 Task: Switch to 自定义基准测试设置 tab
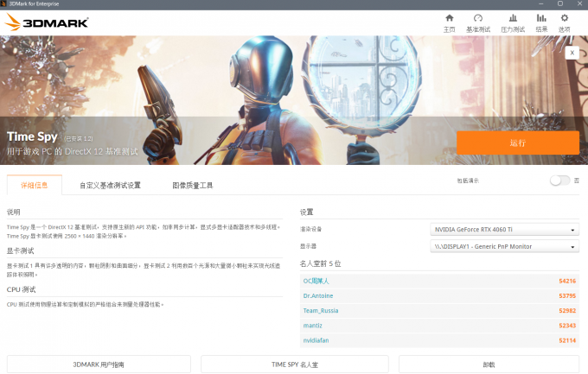(111, 186)
